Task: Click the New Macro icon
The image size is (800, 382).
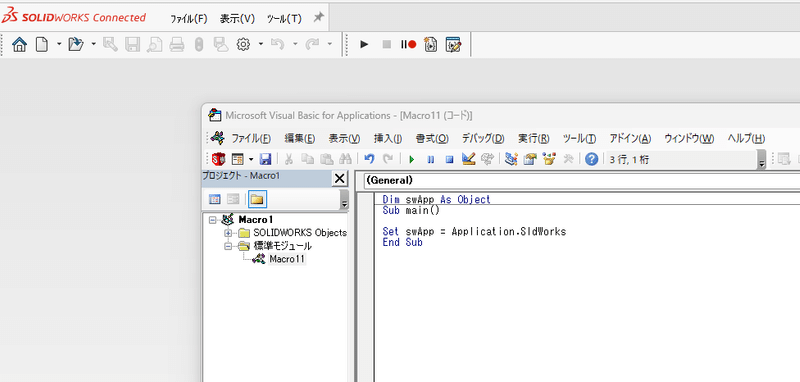Action: click(x=431, y=44)
